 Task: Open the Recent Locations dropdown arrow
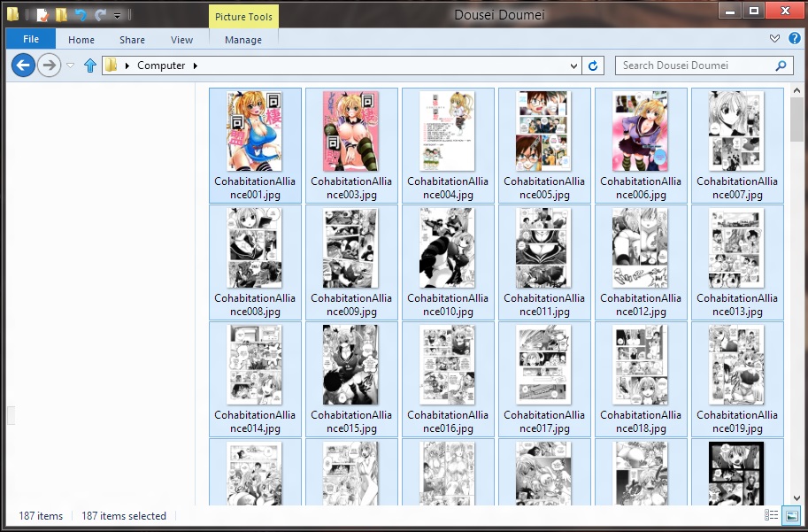[71, 66]
